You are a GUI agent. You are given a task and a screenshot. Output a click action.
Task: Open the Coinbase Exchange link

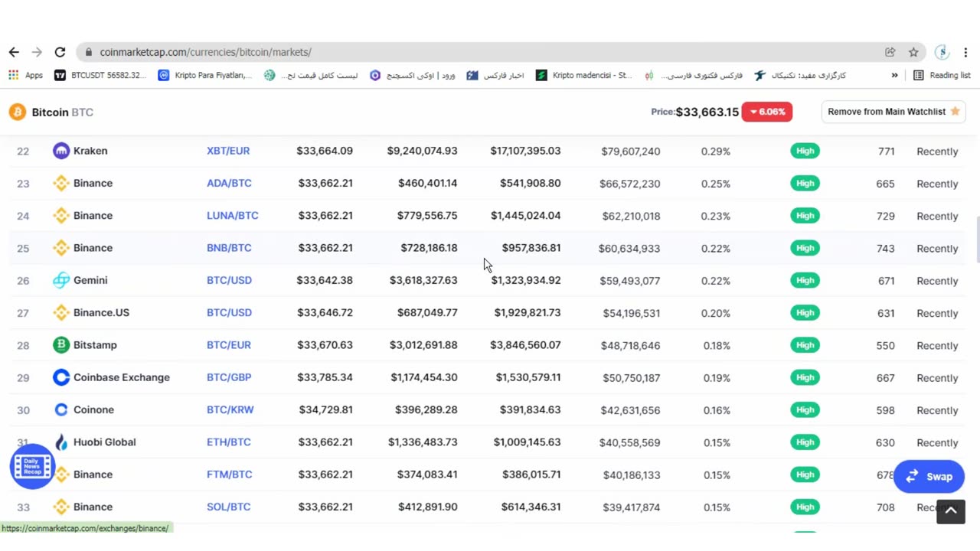tap(122, 377)
